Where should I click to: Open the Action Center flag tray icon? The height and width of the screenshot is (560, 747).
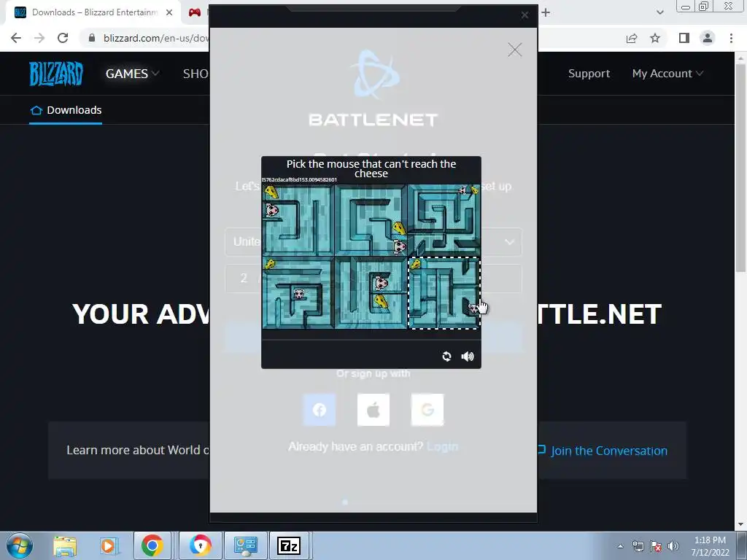pyautogui.click(x=656, y=546)
